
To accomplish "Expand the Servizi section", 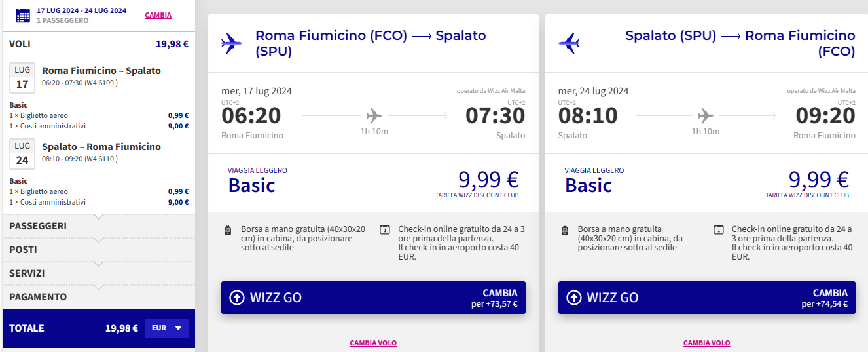I will point(98,273).
